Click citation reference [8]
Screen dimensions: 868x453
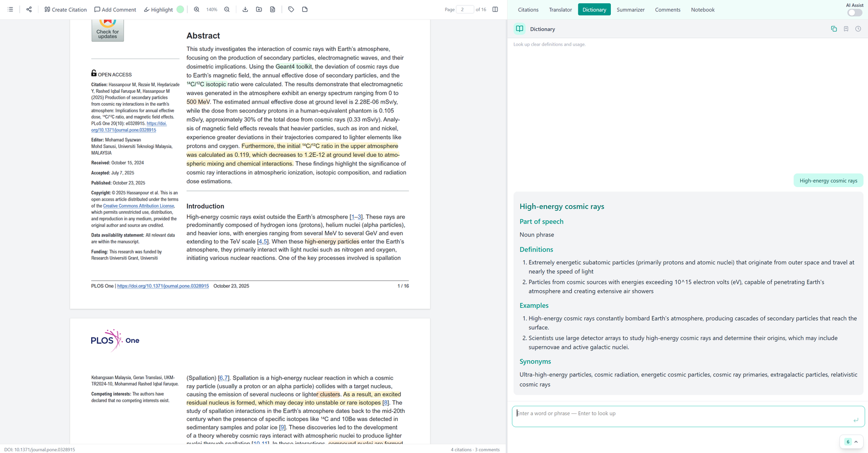385,403
